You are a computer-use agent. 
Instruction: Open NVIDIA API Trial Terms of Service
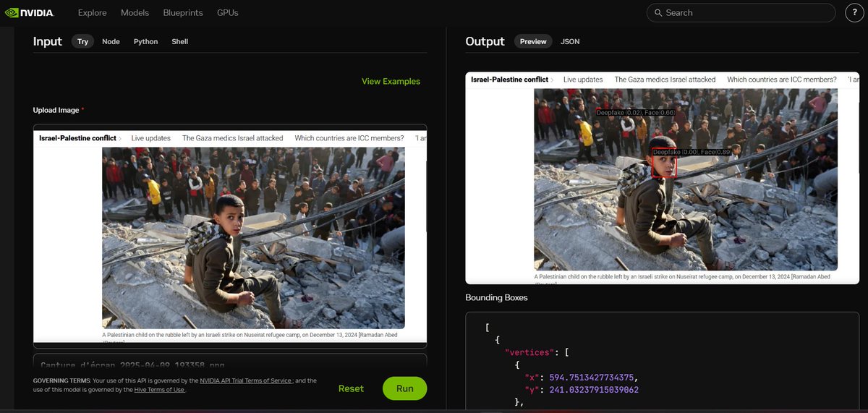[247, 380]
